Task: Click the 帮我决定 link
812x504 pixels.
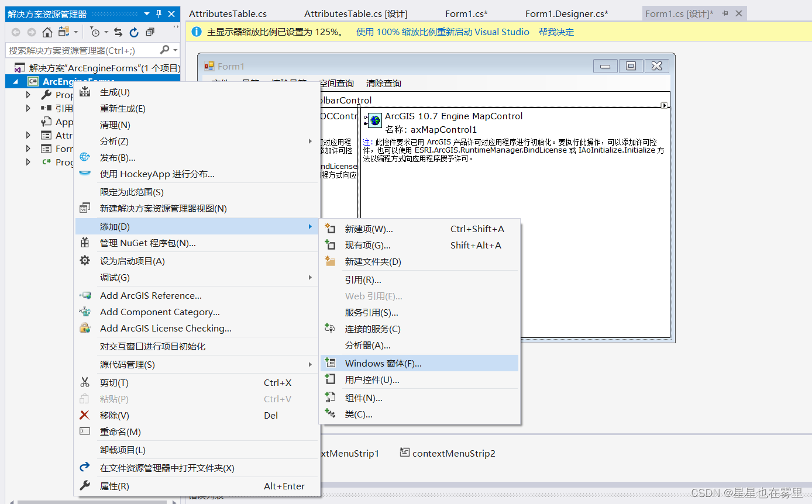Action: tap(556, 32)
